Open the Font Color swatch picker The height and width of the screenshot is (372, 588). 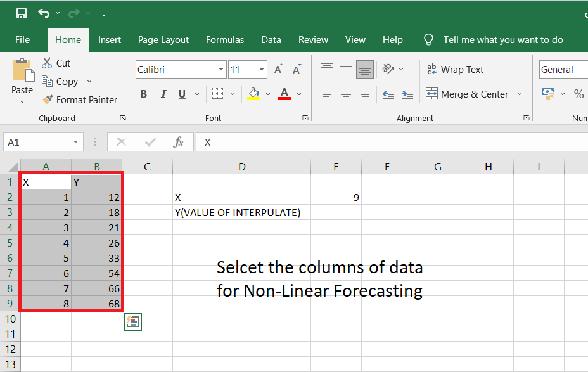click(284, 93)
